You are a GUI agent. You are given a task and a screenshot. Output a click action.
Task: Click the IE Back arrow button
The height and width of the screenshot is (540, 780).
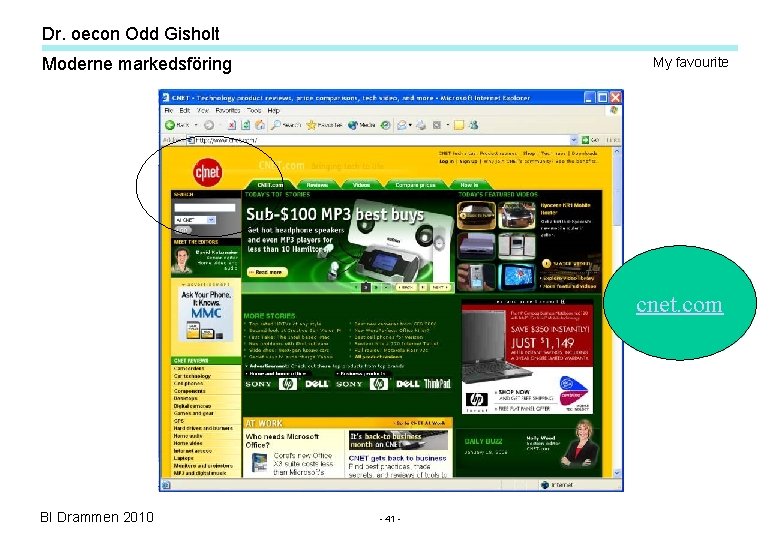point(170,125)
